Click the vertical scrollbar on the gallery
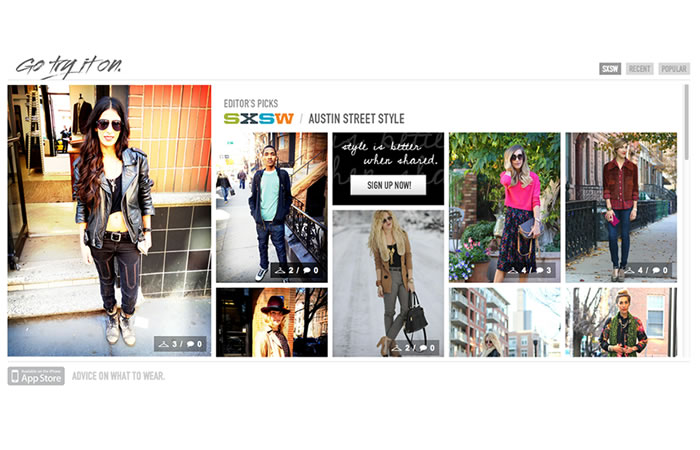700x450 pixels. (x=687, y=122)
